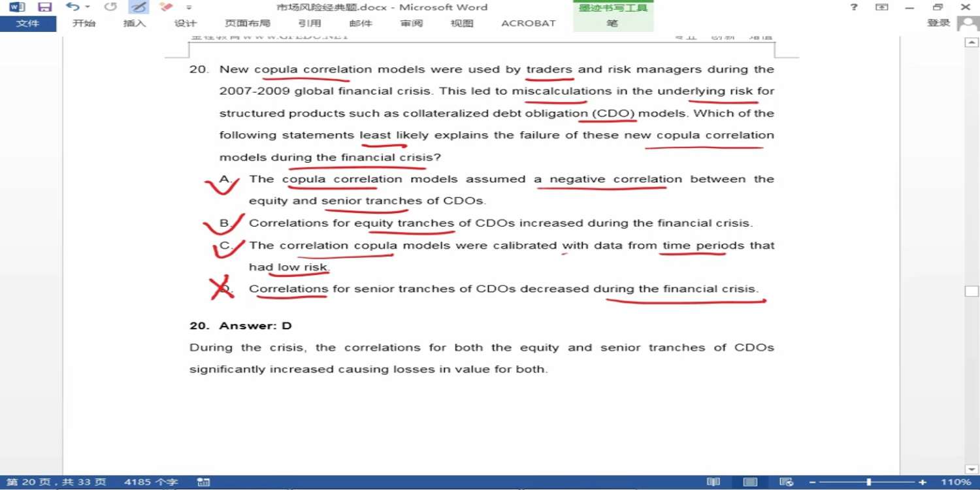Click the zoom in plus button
Screen dimensions: 980x490
tap(923, 482)
